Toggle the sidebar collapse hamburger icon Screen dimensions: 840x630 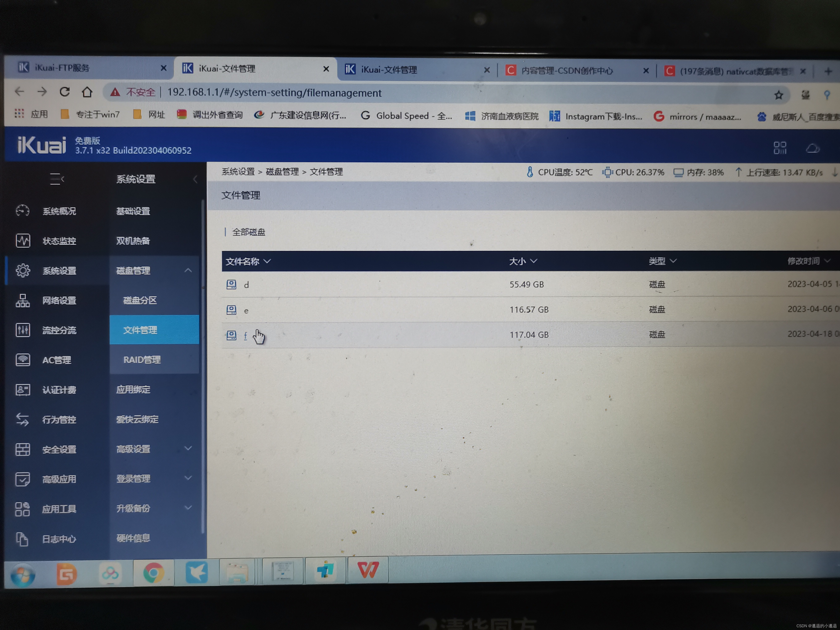click(57, 179)
